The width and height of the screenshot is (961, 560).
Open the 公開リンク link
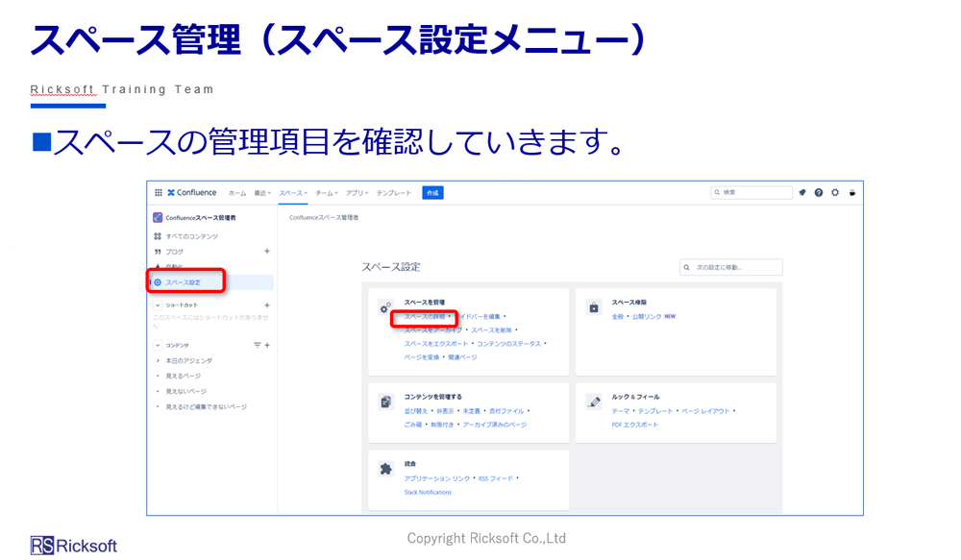click(x=647, y=317)
